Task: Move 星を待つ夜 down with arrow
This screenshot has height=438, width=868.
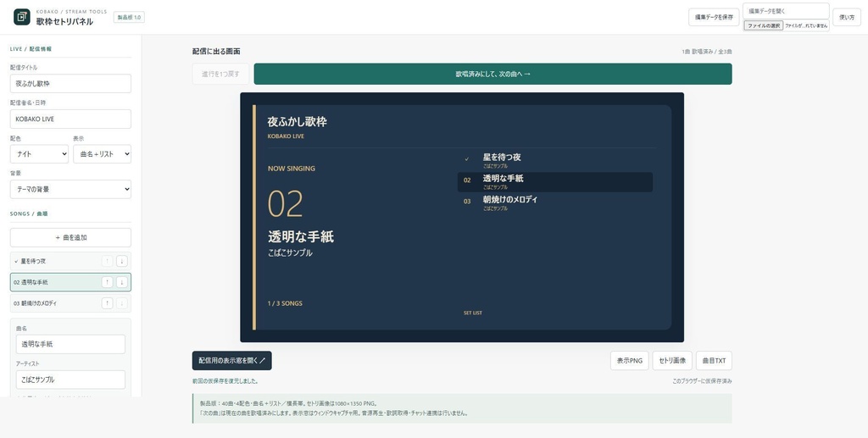Action: coord(122,261)
